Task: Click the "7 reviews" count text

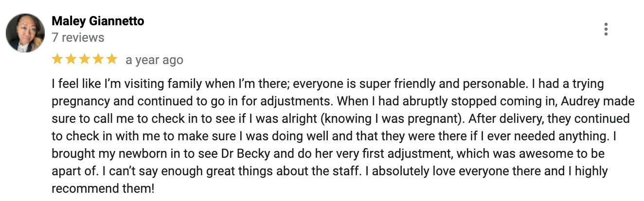Action: pyautogui.click(x=78, y=37)
